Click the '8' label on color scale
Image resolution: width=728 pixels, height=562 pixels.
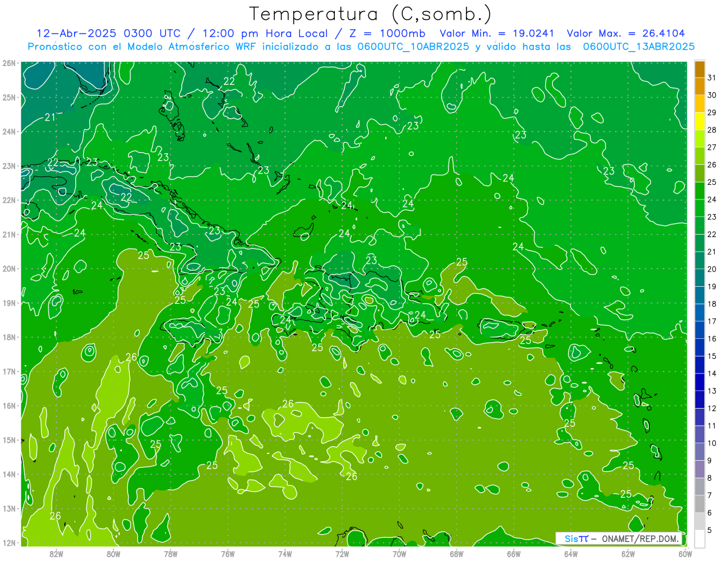710,478
